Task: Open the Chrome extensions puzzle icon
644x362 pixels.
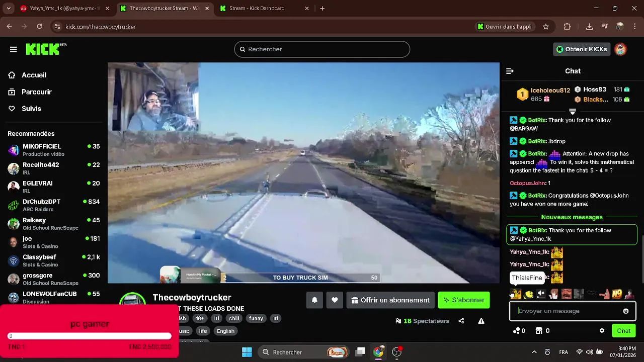Action: click(x=568, y=27)
